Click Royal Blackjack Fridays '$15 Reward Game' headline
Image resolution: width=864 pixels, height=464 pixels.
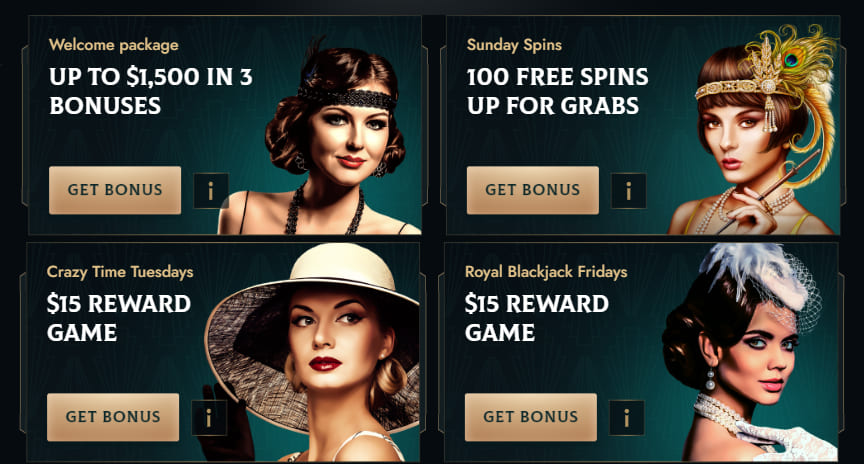pos(536,318)
